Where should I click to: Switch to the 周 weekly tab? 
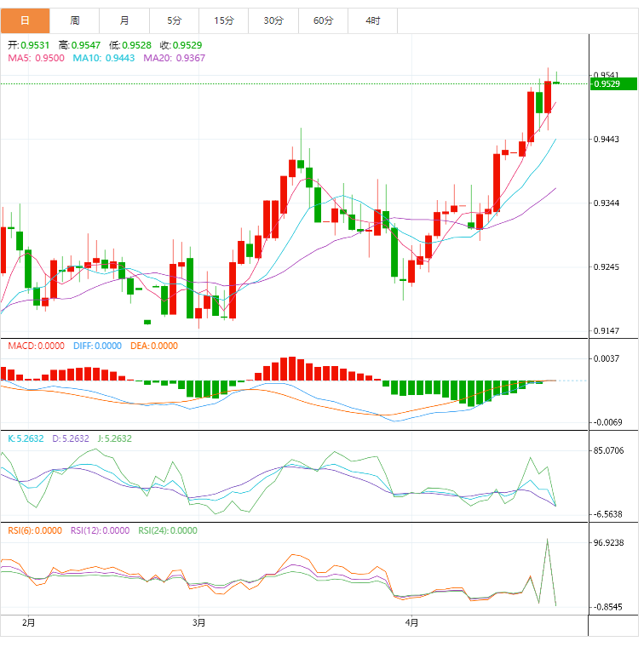pos(75,20)
